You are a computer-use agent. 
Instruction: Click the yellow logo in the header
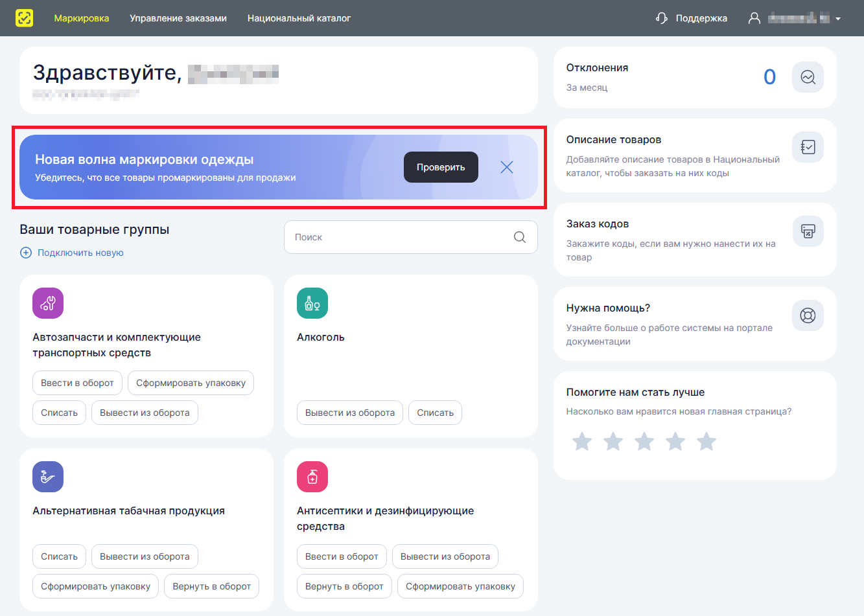click(x=24, y=18)
